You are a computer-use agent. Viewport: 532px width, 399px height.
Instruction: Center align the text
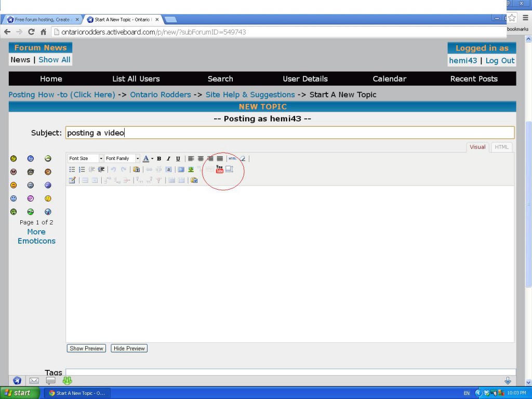click(x=201, y=158)
